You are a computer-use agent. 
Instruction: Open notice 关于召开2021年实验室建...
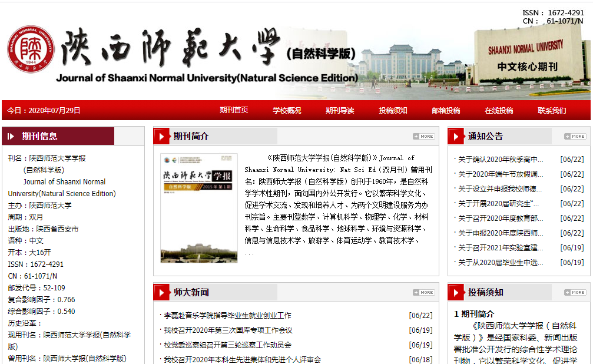tap(501, 248)
